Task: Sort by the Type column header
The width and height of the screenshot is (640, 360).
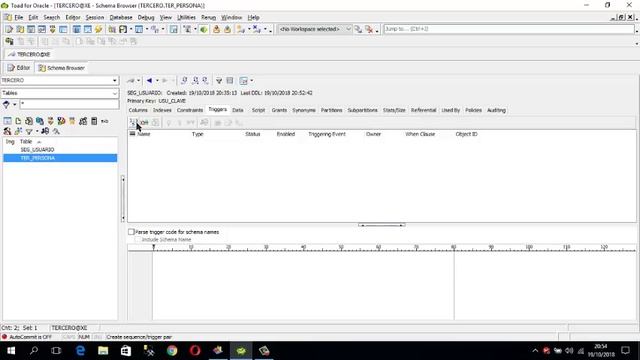Action: [x=198, y=134]
